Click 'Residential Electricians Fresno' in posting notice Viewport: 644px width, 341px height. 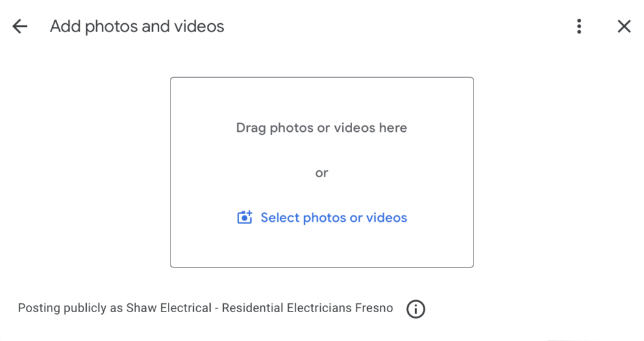[308, 308]
